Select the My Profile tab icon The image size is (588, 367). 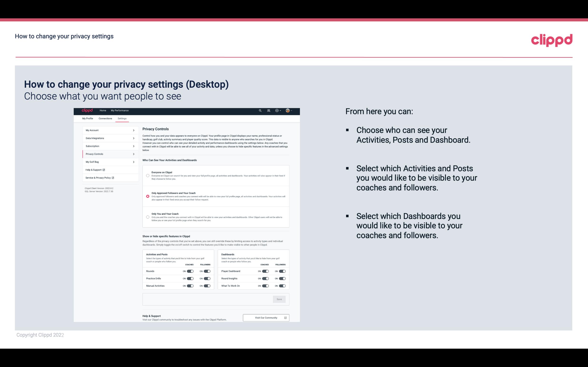tap(88, 118)
